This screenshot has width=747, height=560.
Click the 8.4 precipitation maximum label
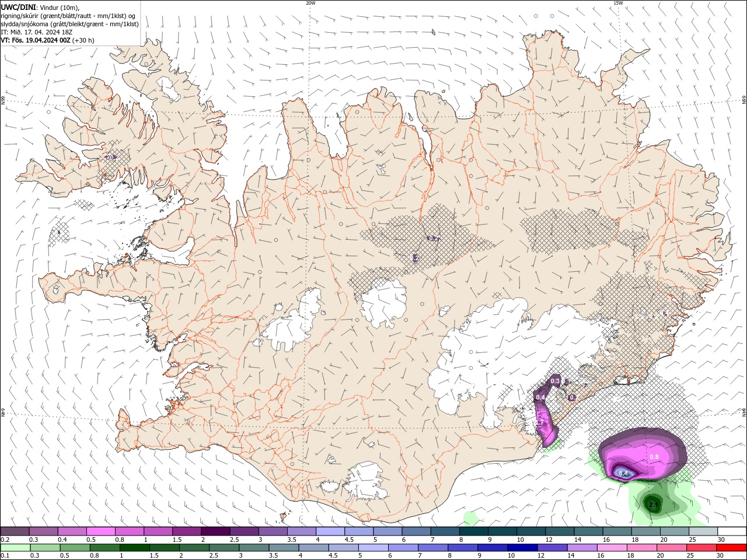click(623, 473)
